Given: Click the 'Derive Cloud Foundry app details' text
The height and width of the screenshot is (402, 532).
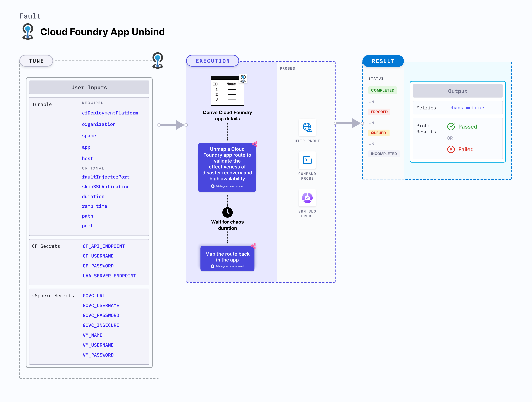Looking at the screenshot, I should point(228,115).
